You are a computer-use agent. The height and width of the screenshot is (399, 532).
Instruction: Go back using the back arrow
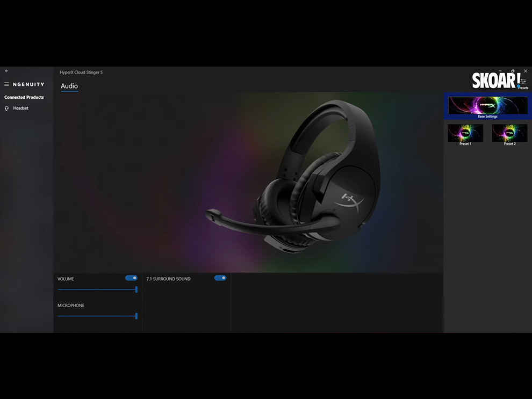[x=6, y=71]
